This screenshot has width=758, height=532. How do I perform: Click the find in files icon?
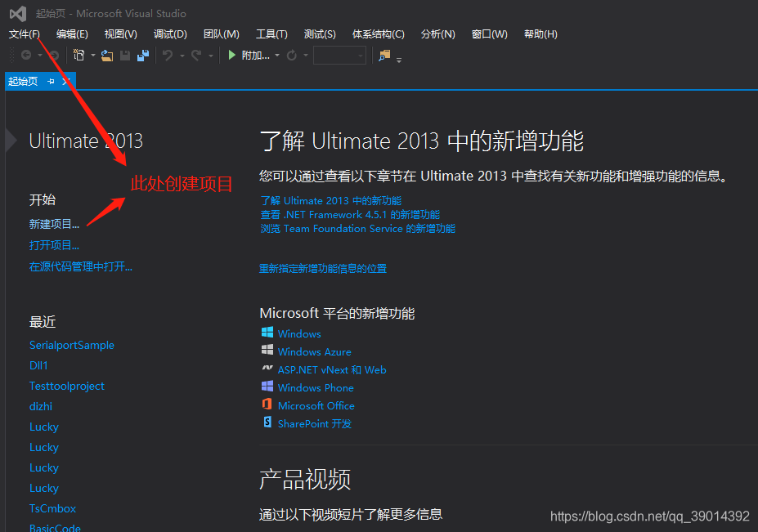click(x=384, y=56)
